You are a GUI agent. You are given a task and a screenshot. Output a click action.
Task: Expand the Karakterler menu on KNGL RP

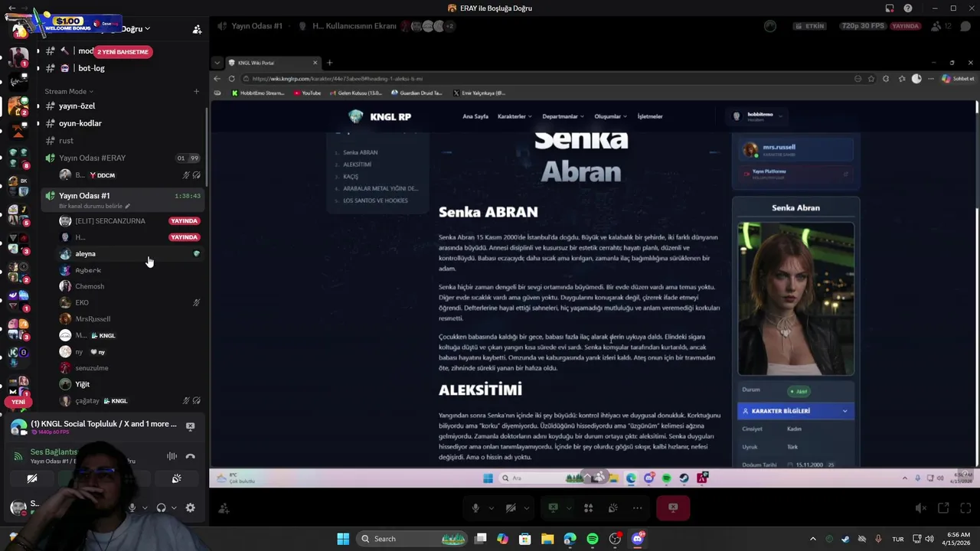pos(514,116)
